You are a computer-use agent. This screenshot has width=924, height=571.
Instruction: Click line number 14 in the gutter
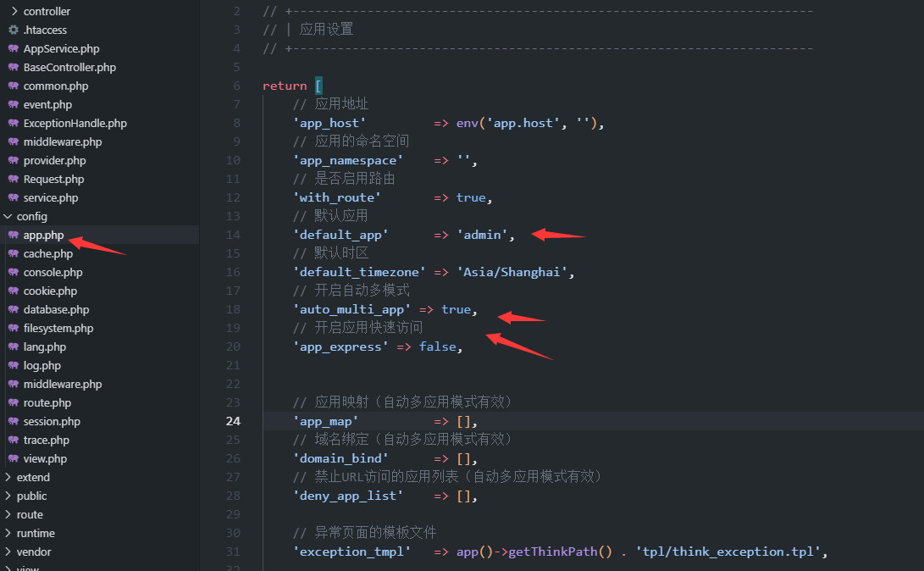[234, 235]
